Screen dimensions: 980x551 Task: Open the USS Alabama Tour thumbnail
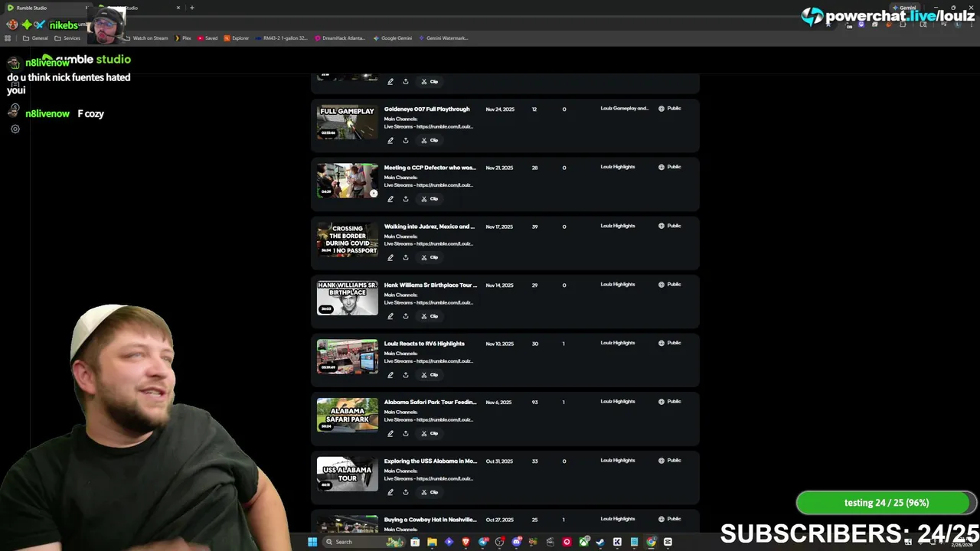(348, 474)
